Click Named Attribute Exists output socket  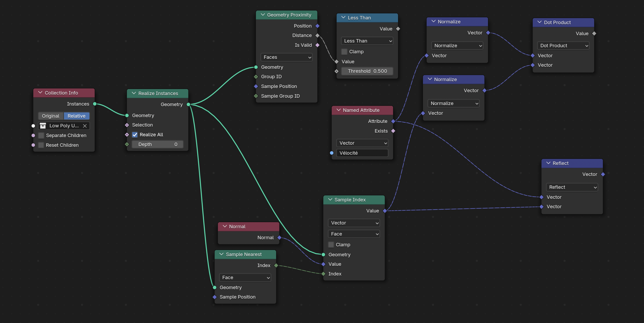click(393, 131)
